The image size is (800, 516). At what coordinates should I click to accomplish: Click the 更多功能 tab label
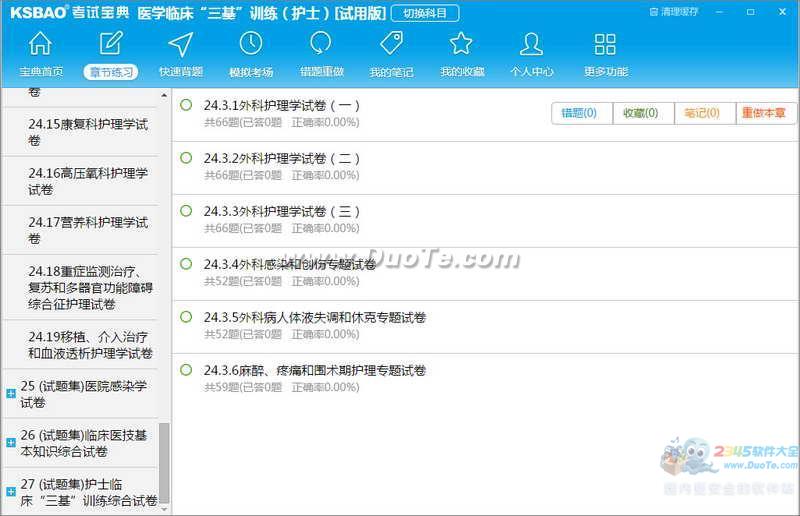(606, 71)
